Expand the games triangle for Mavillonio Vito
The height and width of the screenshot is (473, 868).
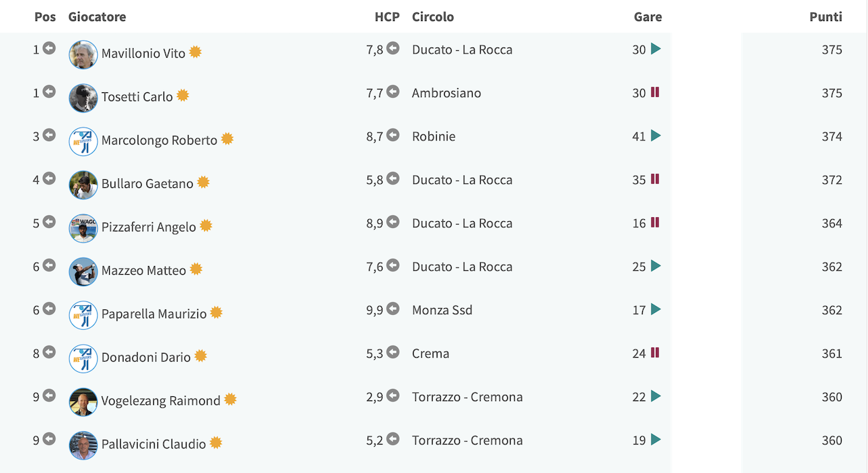656,49
